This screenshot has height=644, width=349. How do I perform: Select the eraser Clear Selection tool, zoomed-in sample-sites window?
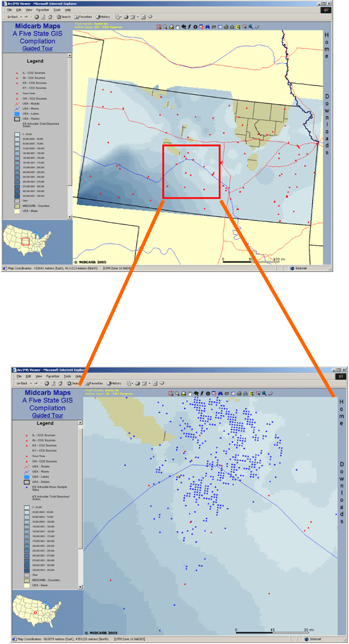[x=270, y=393]
